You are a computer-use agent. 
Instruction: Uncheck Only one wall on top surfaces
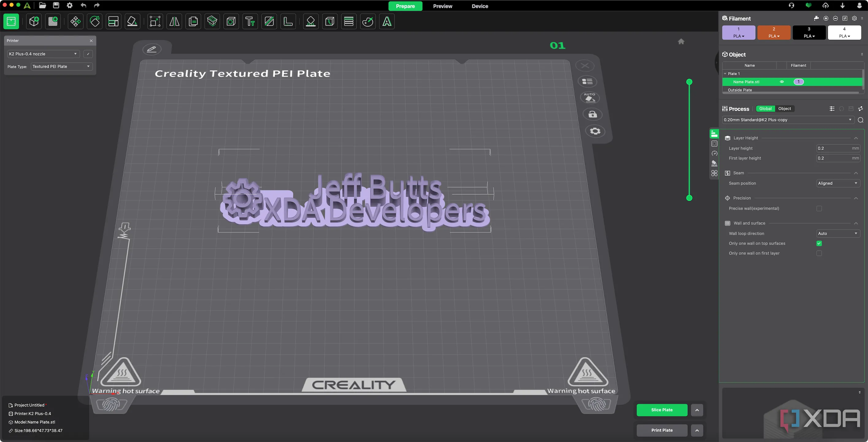coord(819,244)
